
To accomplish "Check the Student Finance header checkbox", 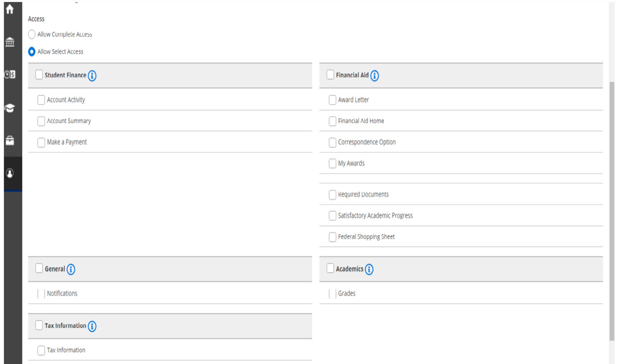I will click(x=39, y=75).
